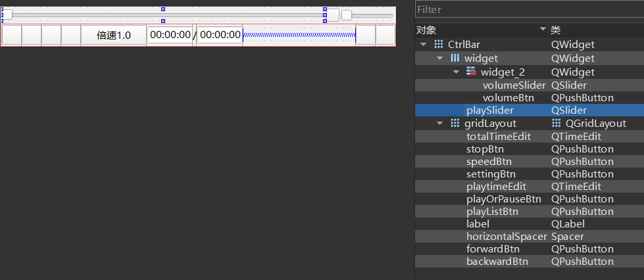The image size is (644, 280).
Task: Collapse the widget_2 tree node
Action: [x=457, y=72]
